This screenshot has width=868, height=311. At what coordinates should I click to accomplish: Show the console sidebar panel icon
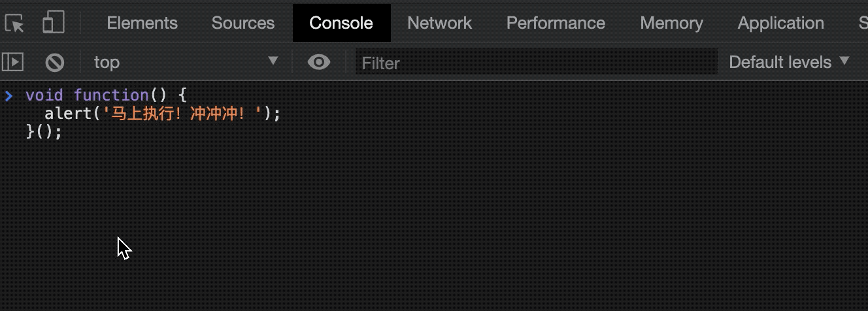[13, 62]
